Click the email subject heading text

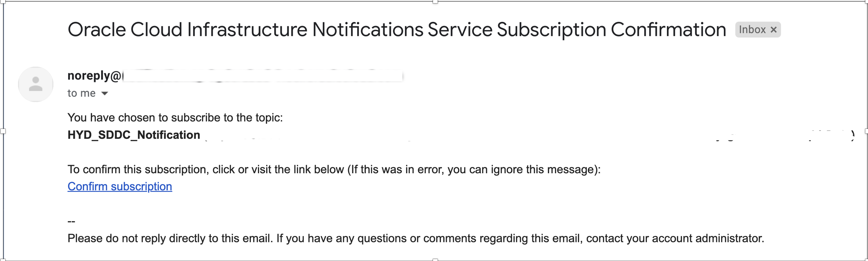pos(396,30)
